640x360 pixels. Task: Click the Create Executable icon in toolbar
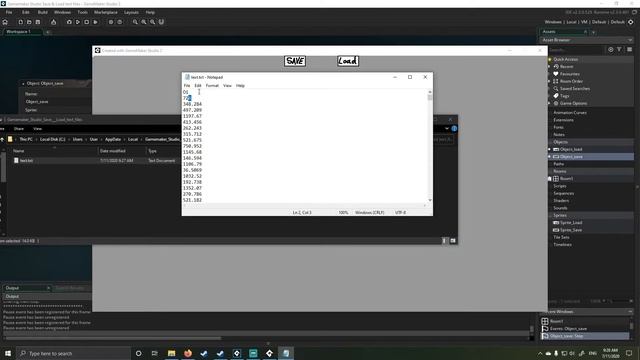pos(53,22)
